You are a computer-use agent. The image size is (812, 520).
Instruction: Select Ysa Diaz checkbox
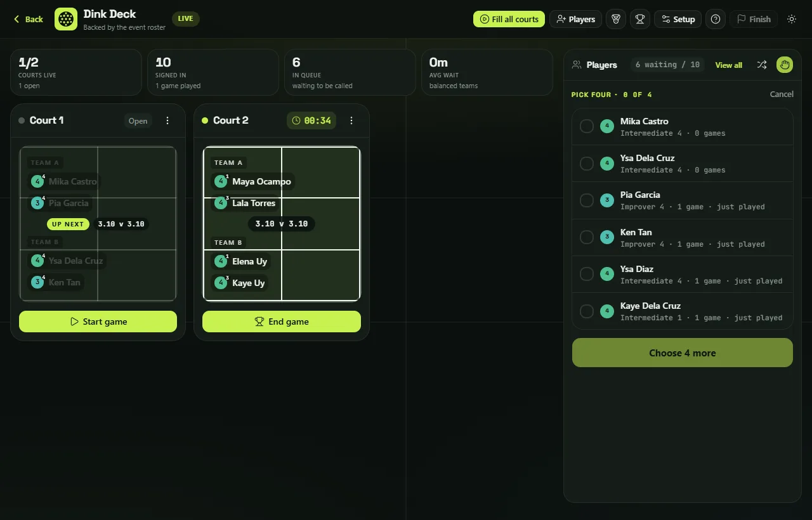(x=587, y=274)
